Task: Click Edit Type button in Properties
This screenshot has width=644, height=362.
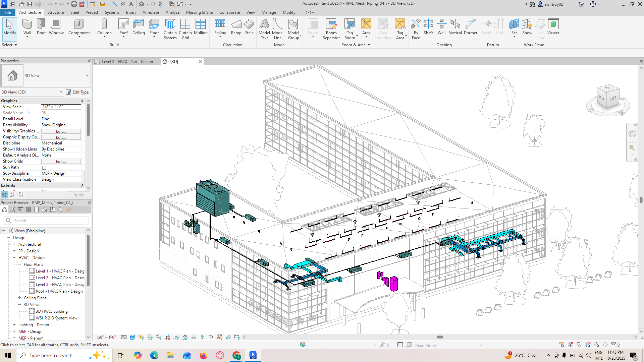Action: 77,92
